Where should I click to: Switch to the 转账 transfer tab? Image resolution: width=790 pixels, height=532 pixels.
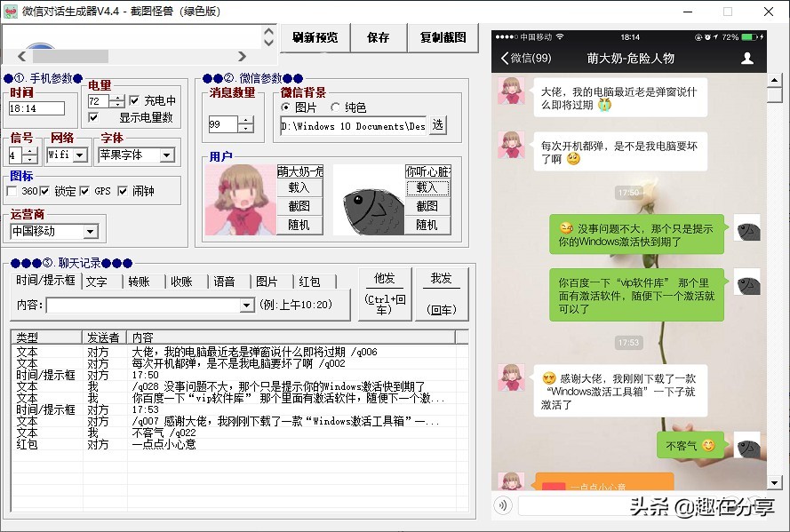[140, 281]
